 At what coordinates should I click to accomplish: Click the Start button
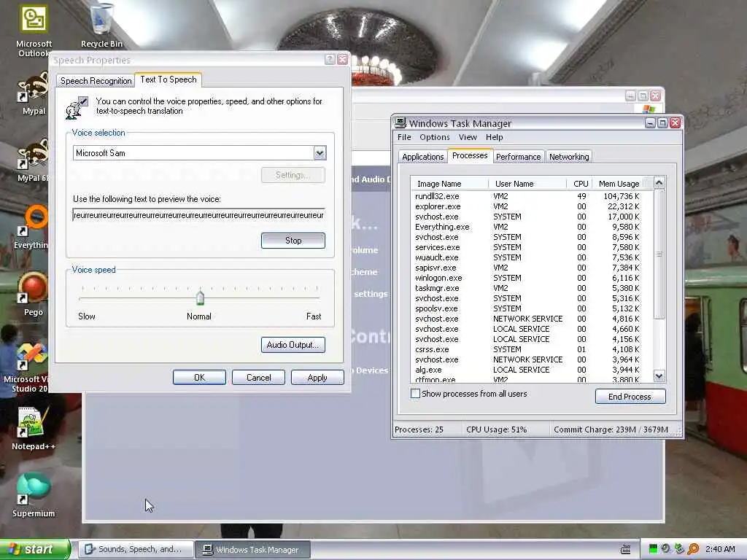click(x=34, y=550)
